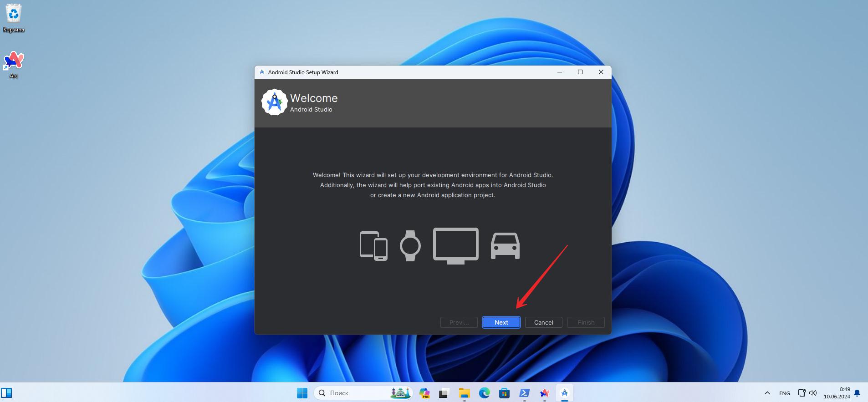Click the Next button in setup wizard

[x=501, y=322]
